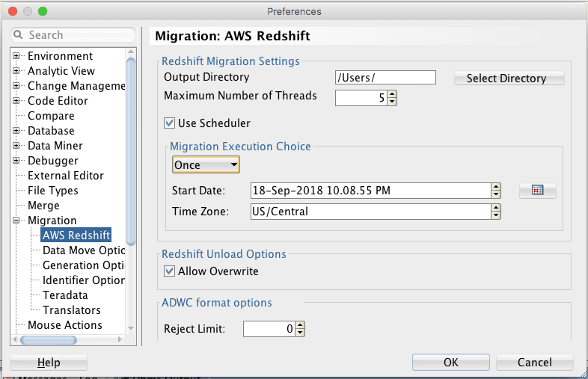Expand the Database preferences node

click(16, 131)
